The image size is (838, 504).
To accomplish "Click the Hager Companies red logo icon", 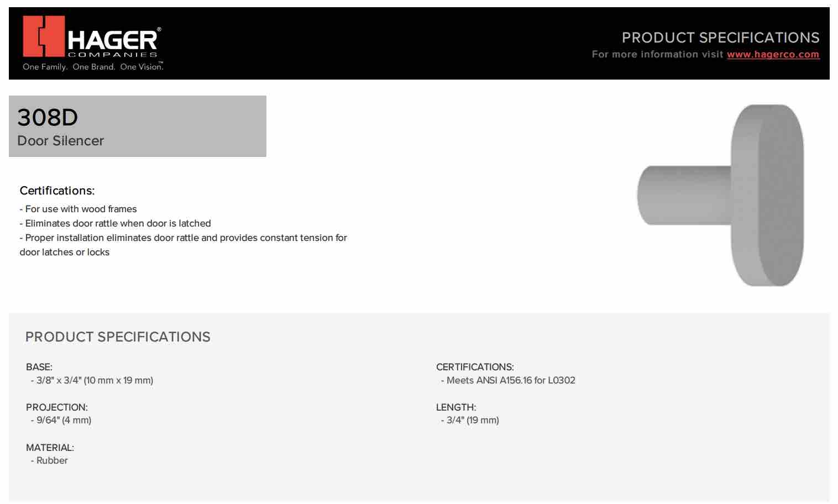I will (x=44, y=36).
